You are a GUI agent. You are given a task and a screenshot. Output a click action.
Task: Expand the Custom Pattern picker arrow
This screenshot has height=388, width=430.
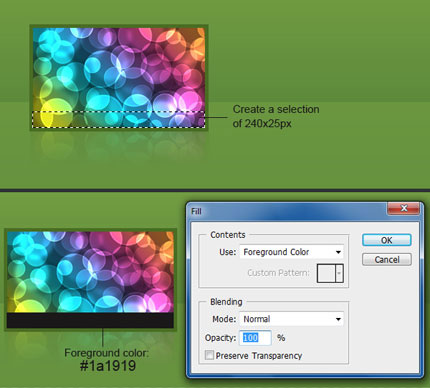339,273
